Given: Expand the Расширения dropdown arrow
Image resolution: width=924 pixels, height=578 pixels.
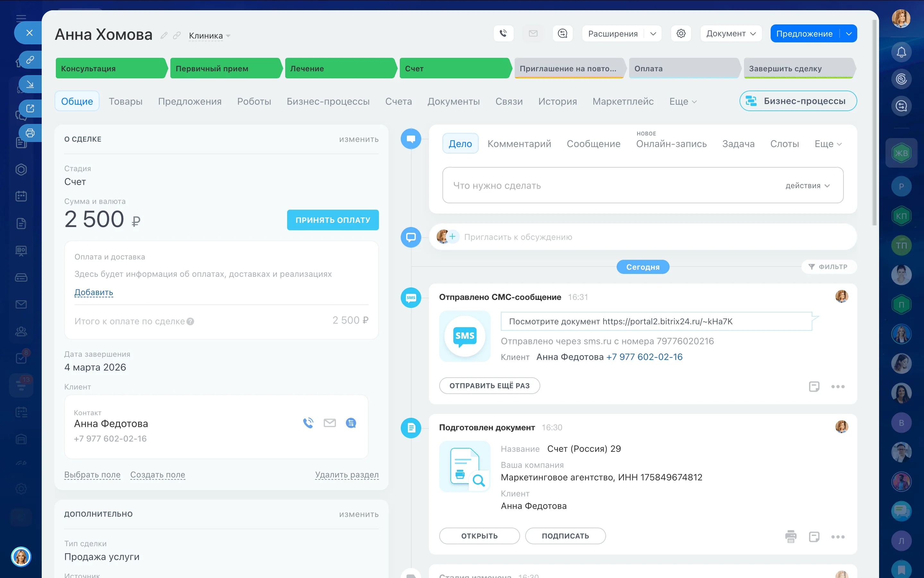Looking at the screenshot, I should (x=653, y=34).
